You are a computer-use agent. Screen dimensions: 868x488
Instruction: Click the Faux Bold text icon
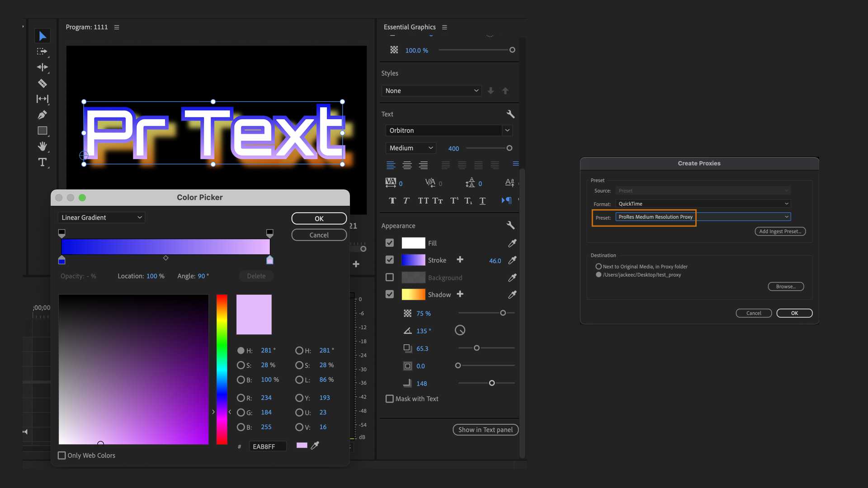(x=392, y=201)
